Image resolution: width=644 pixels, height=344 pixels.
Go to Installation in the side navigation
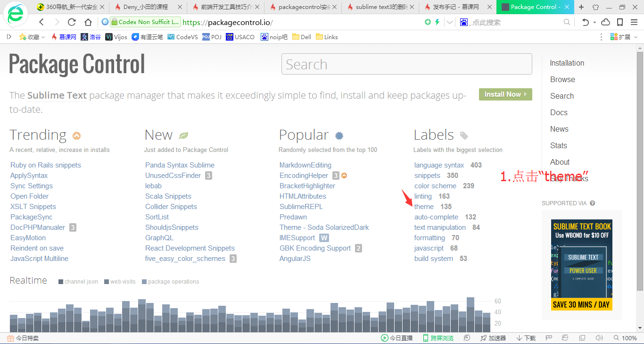[567, 63]
